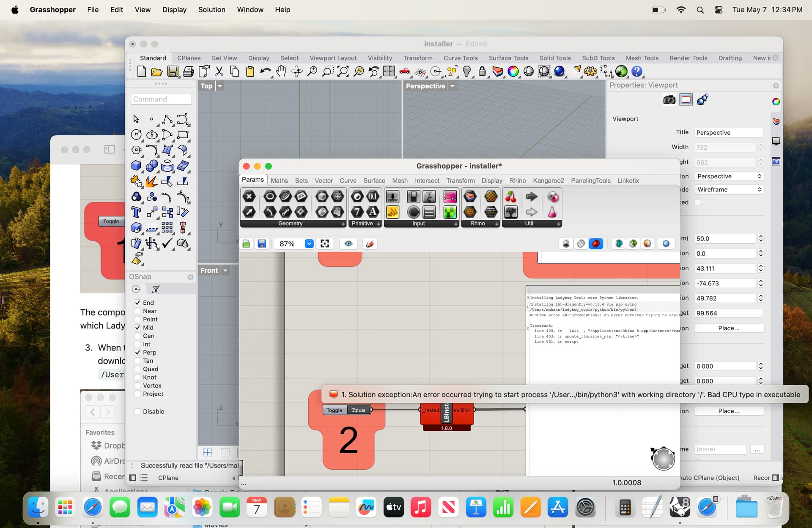The width and height of the screenshot is (812, 528).
Task: Click the sketch pen icon in Grasshopper canvas bar
Action: pos(370,244)
